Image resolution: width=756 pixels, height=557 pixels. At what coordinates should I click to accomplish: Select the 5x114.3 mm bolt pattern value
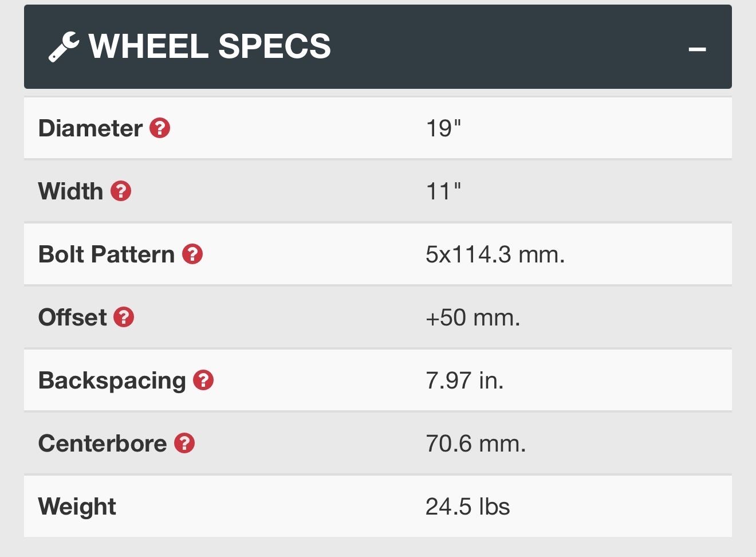click(495, 254)
